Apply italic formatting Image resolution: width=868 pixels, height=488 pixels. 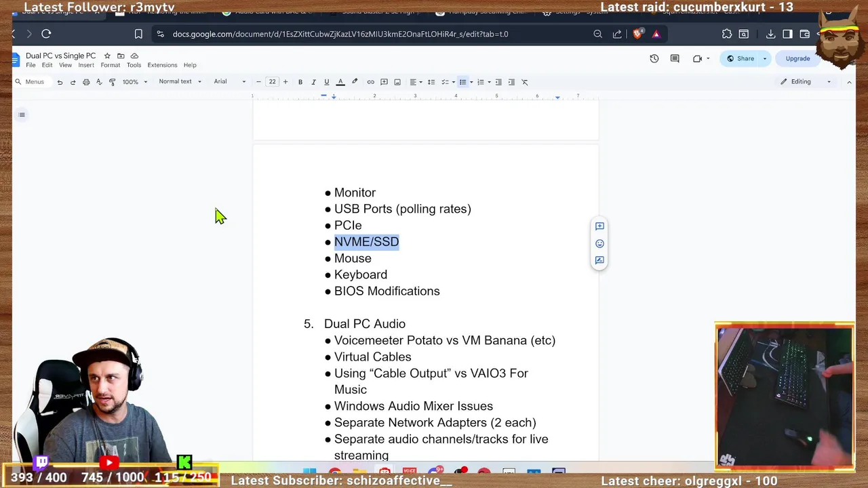313,82
